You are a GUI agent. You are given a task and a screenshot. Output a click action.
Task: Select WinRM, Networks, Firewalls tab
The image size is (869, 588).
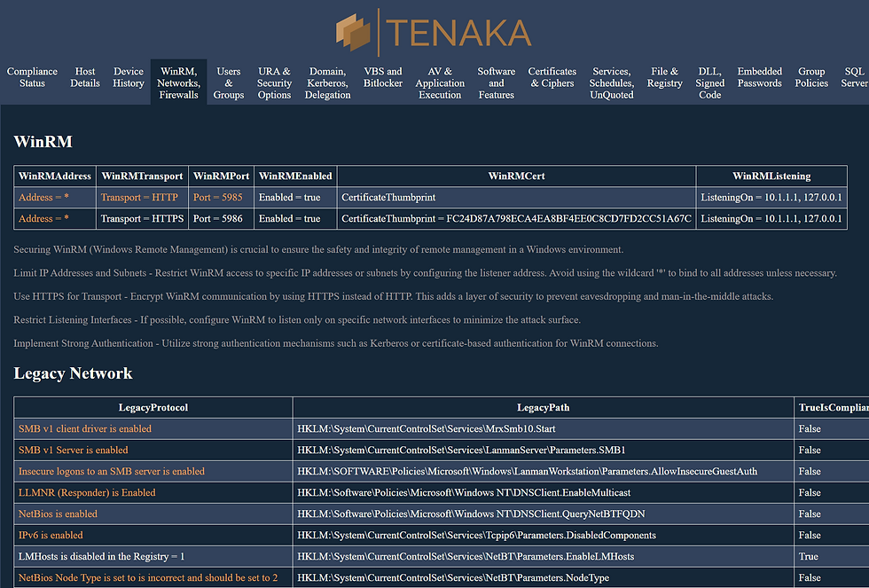(x=178, y=82)
